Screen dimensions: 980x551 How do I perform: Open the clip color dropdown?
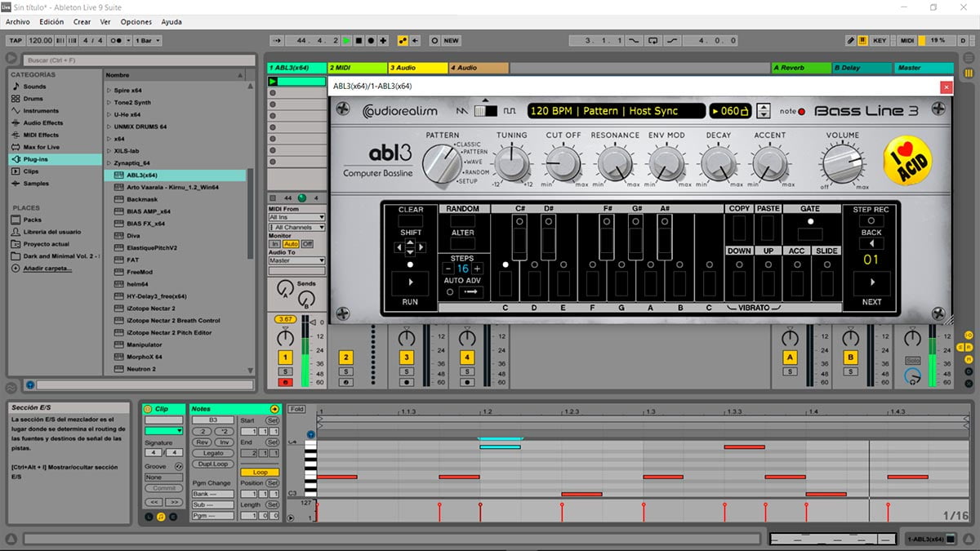coord(163,430)
